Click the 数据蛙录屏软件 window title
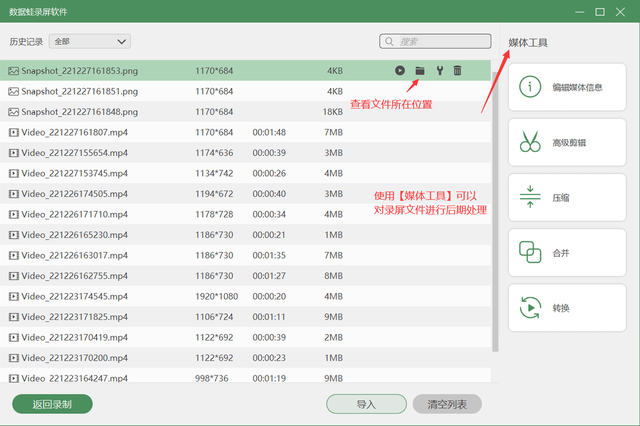 tap(38, 12)
